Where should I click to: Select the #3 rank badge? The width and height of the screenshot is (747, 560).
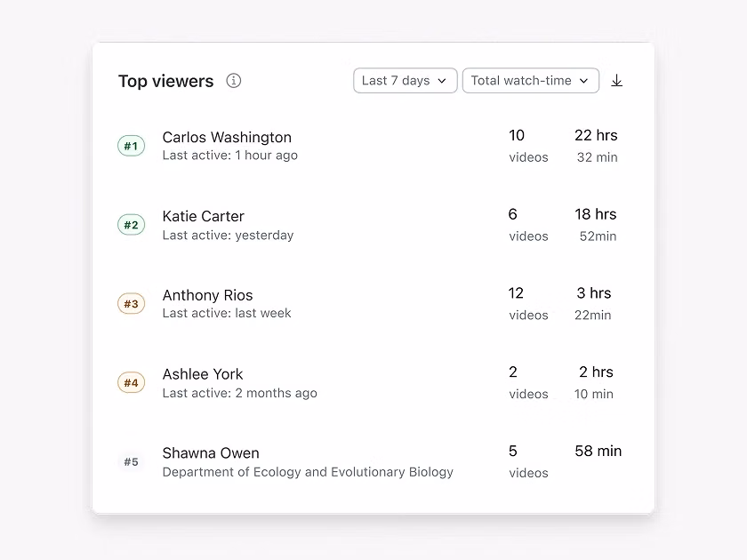(x=131, y=304)
